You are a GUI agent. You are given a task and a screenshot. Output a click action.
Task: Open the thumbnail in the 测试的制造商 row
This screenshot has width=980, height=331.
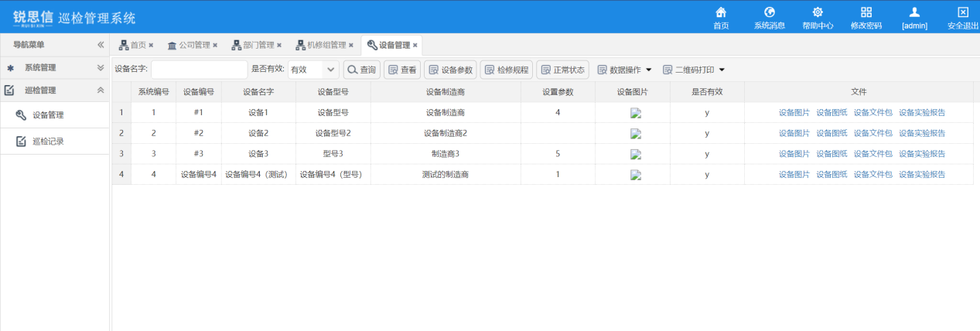coord(636,175)
